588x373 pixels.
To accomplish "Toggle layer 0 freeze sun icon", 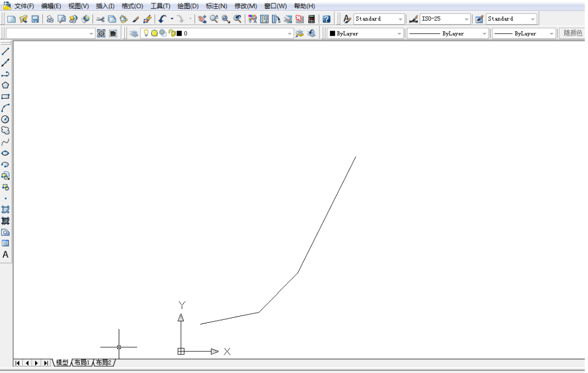I will tap(154, 33).
